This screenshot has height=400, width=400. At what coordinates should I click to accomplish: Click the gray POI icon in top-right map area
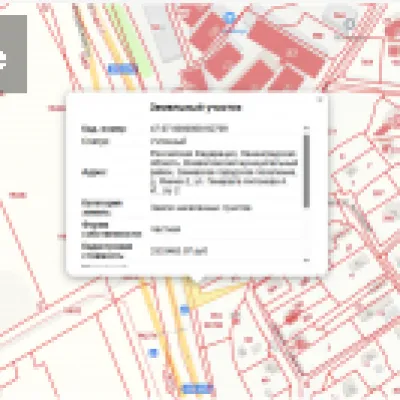[350, 24]
